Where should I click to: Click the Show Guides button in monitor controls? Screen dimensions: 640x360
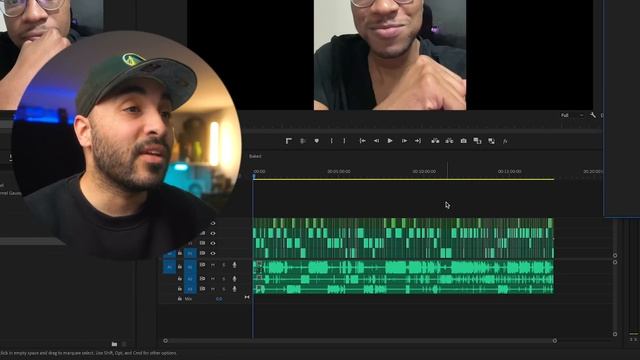pos(303,141)
